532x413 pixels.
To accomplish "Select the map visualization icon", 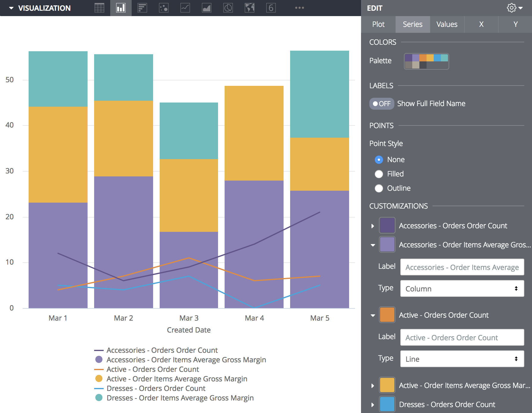I will [249, 8].
